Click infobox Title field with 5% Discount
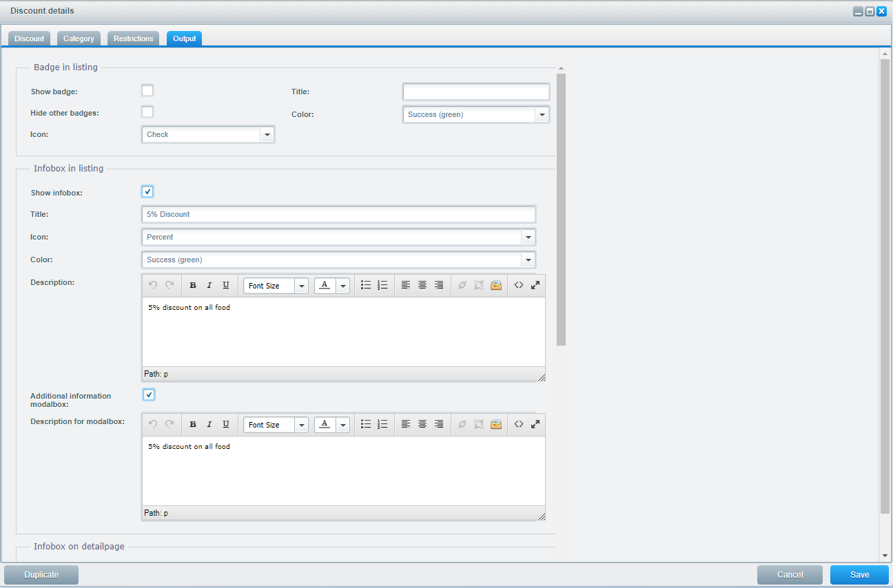 [338, 214]
